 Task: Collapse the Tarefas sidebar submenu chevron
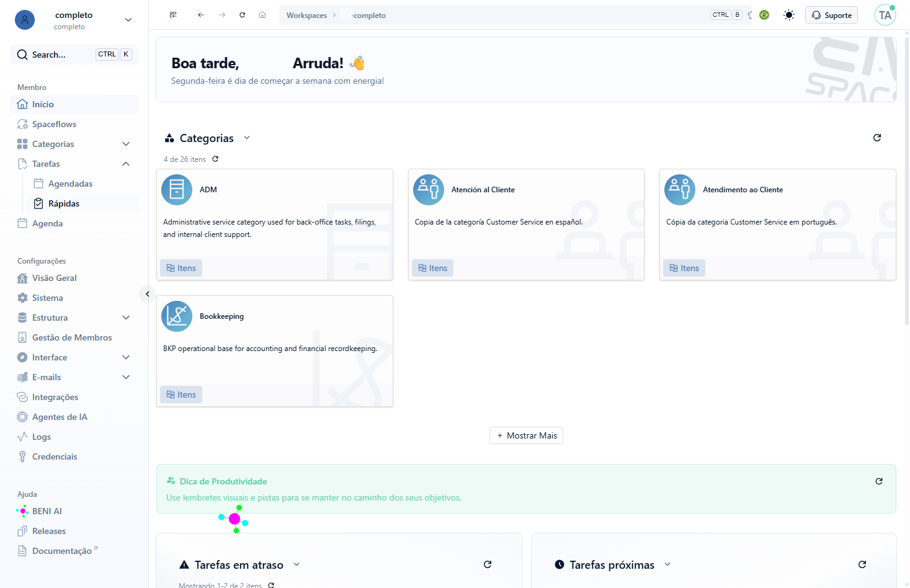point(126,164)
